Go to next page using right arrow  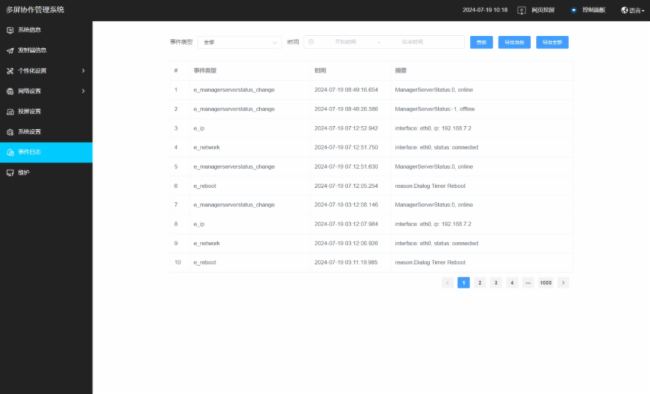(x=563, y=283)
